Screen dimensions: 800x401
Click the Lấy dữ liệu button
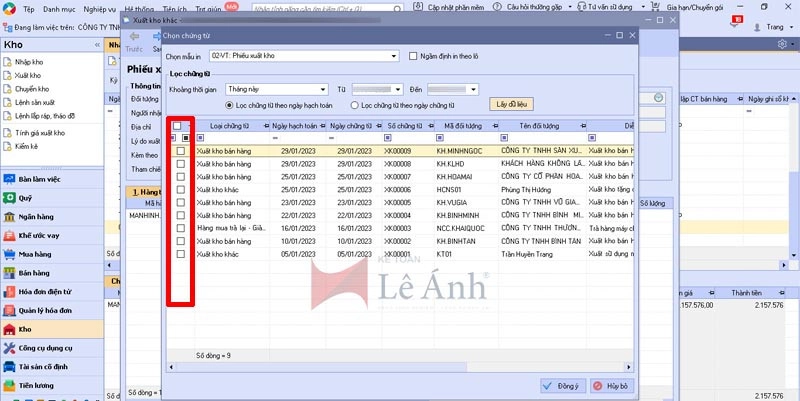pos(508,104)
